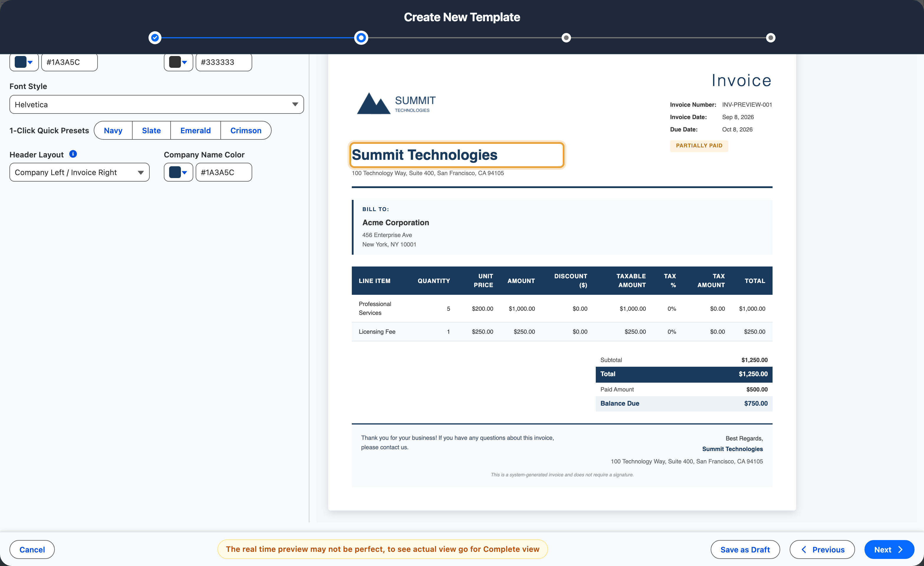Click the Sep 8, 2026 invoice date
924x566 pixels.
click(x=738, y=117)
